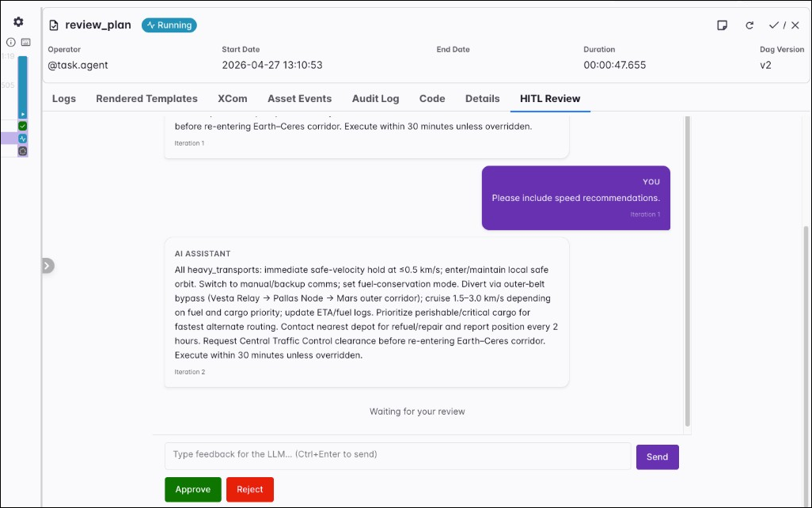Select the green success task square in grid
Screen dimensions: 812x508
pyautogui.click(x=22, y=125)
